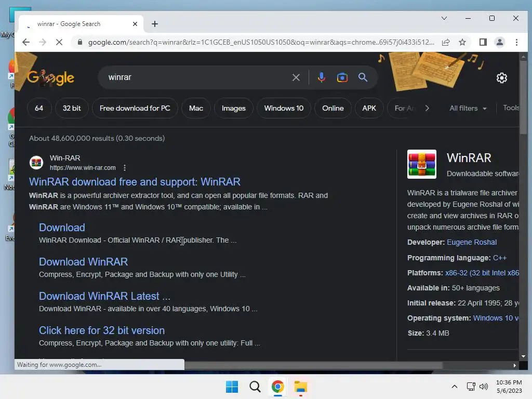Open Download WinRAR Latest sitelink

click(104, 296)
